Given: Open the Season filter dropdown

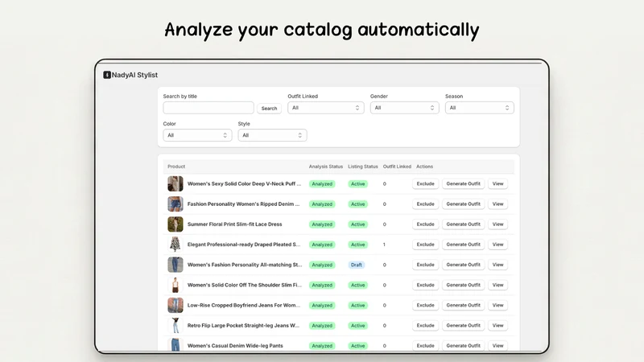Looking at the screenshot, I should coord(479,108).
